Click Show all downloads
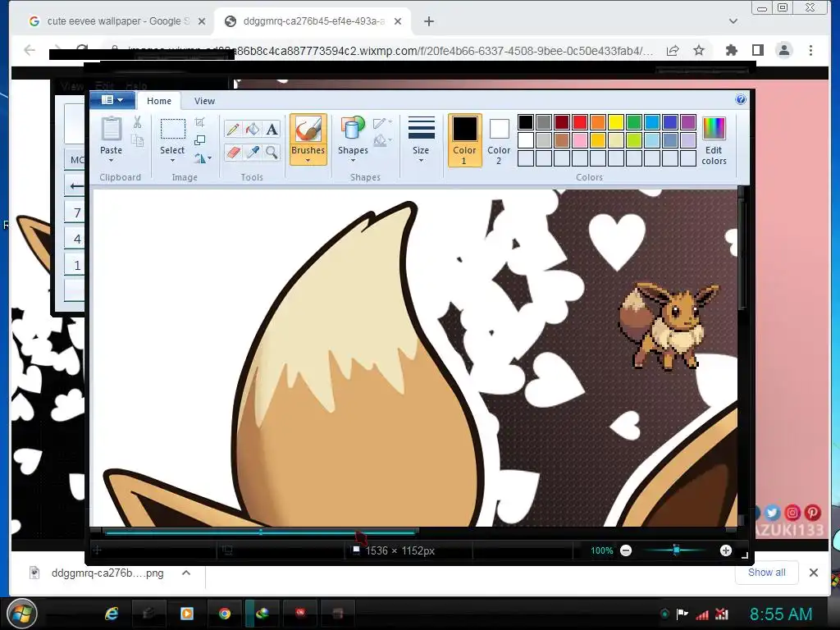The height and width of the screenshot is (630, 840). pos(767,572)
